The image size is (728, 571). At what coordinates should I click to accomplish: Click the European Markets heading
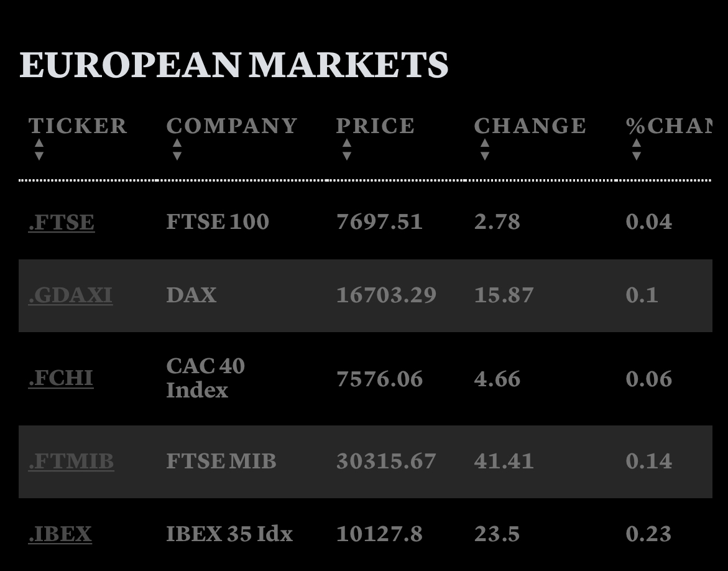(234, 65)
